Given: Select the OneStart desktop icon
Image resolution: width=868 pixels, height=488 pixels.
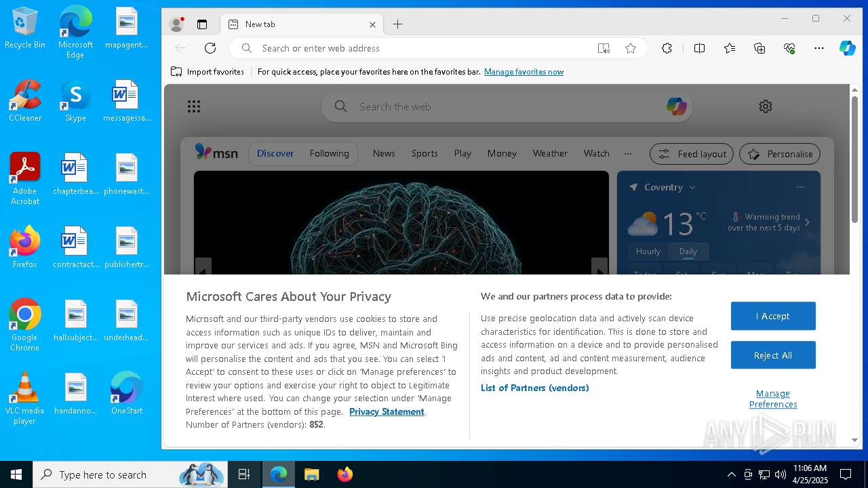Looking at the screenshot, I should [127, 393].
